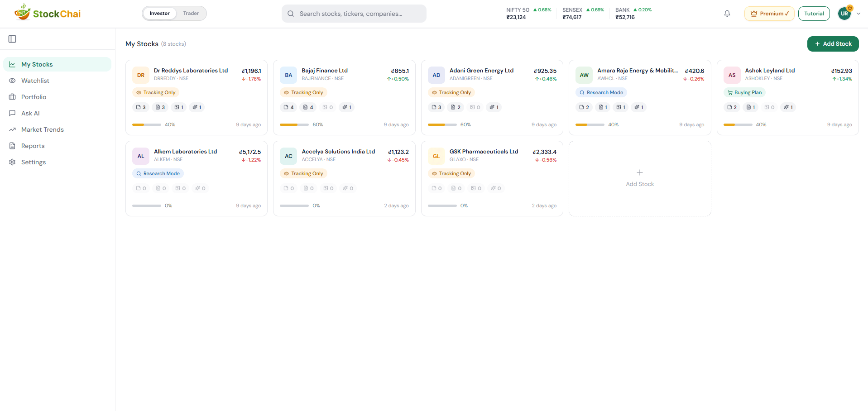Open Adani Green documents count chip
Screen dimensions: 868x411
click(x=456, y=107)
